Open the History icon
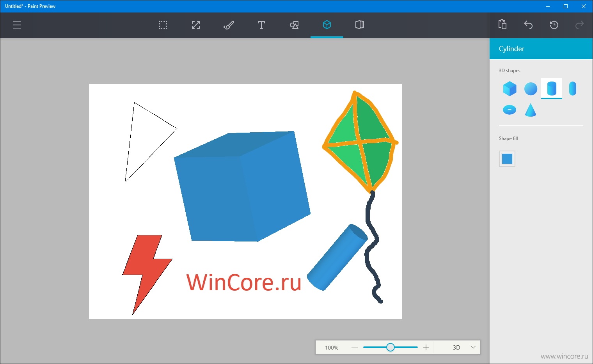The width and height of the screenshot is (593, 364). point(554,25)
